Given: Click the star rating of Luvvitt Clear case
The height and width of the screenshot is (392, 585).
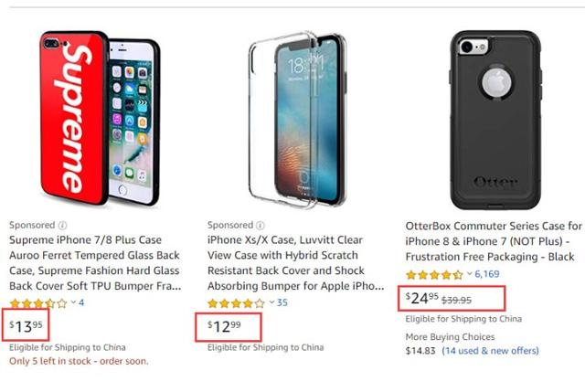Looking at the screenshot, I should pos(236,302).
